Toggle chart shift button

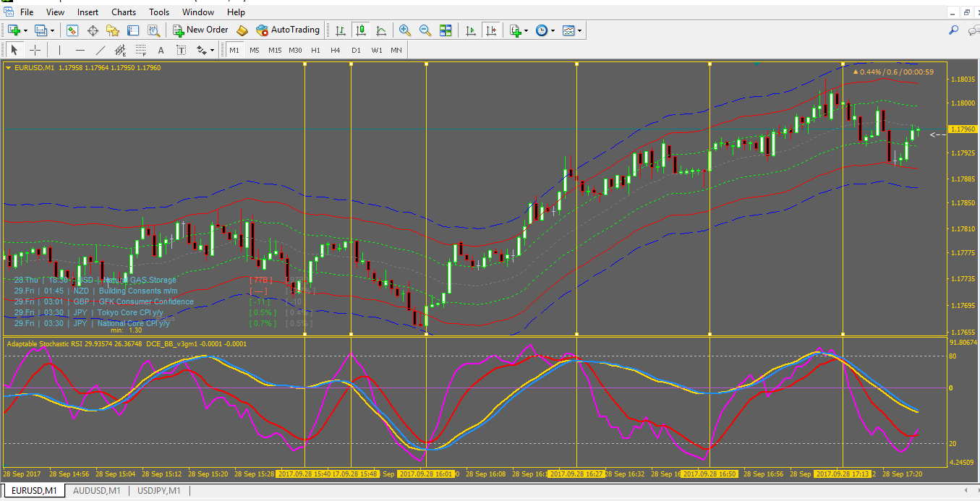point(491,30)
